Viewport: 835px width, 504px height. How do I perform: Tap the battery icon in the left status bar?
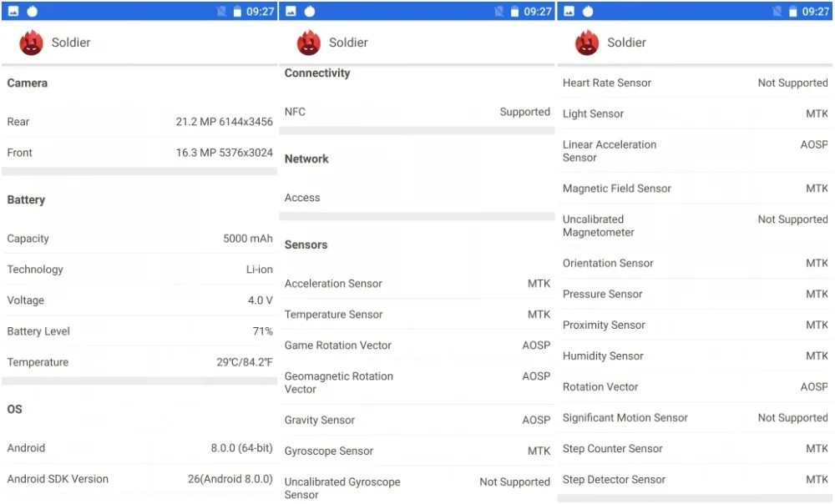tap(237, 12)
